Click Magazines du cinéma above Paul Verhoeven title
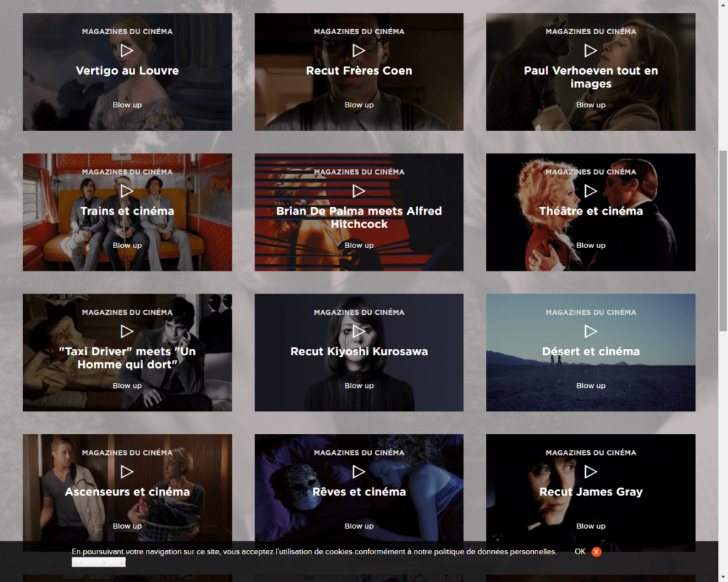 pyautogui.click(x=591, y=31)
